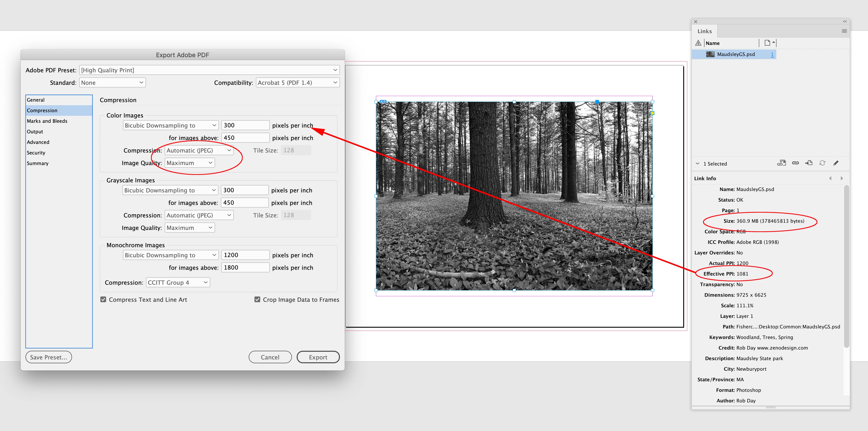Select Marks and Bleeds in sidebar
Screen dimensions: 868x431
[x=47, y=121]
